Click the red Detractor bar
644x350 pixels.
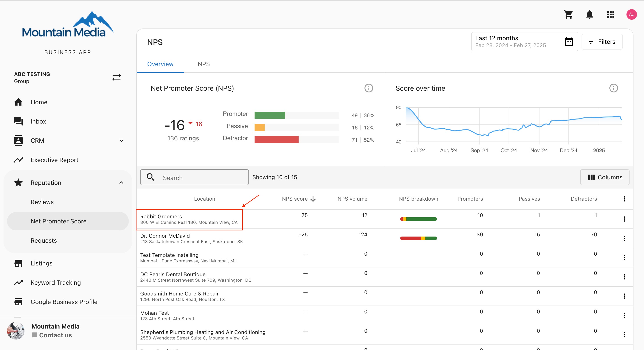276,140
